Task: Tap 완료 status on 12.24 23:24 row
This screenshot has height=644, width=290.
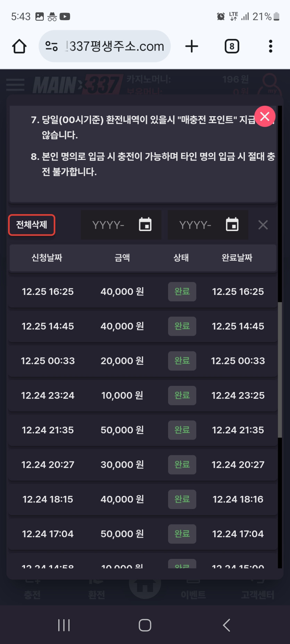Action: [182, 396]
